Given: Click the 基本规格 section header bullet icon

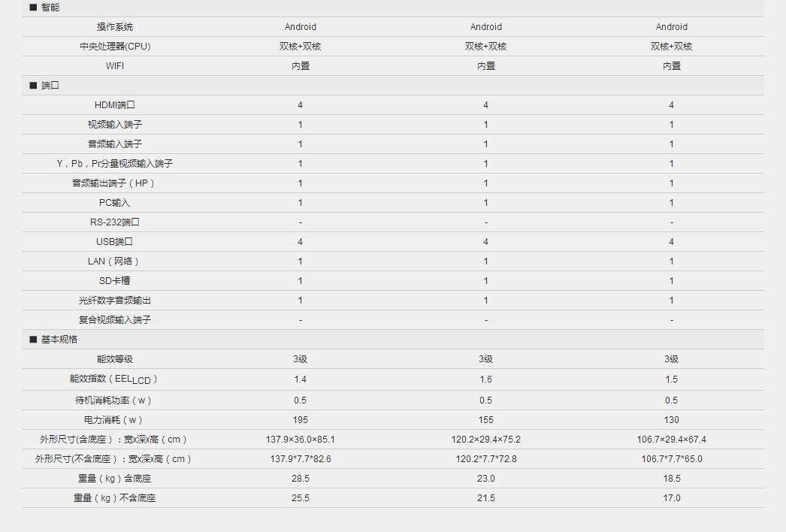Looking at the screenshot, I should pos(33,340).
